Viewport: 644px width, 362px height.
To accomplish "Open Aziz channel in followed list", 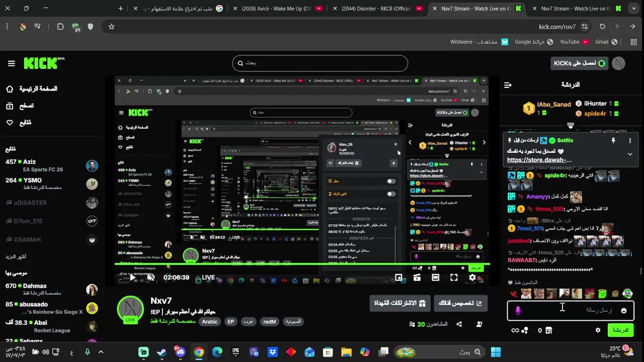I will coord(52,165).
